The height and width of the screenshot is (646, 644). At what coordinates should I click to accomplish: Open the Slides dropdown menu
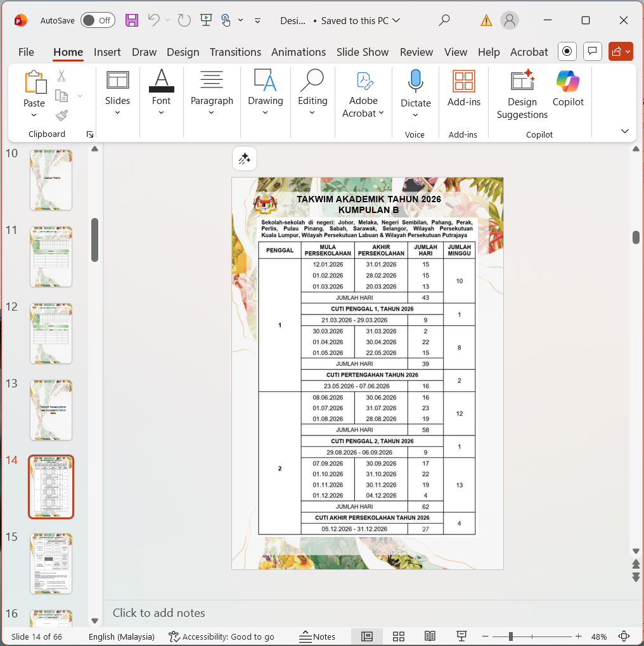[x=117, y=112]
